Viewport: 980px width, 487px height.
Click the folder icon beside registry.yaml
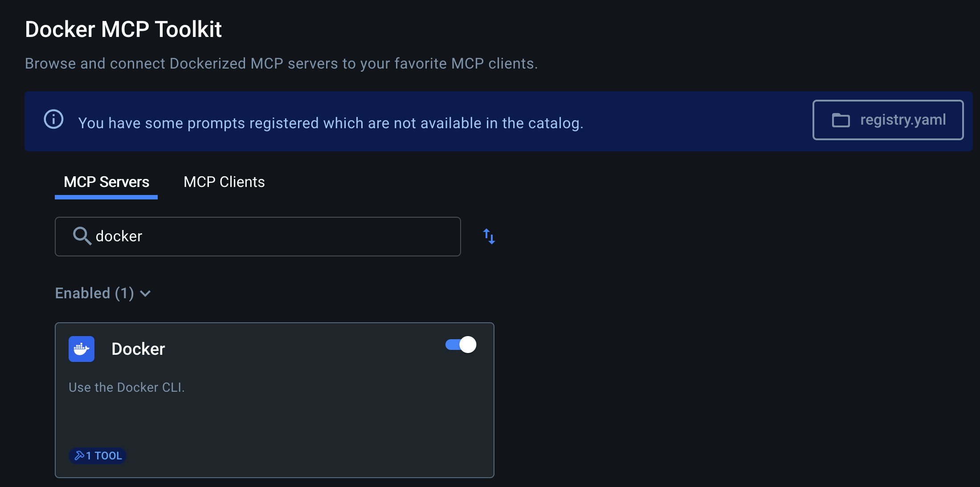point(841,120)
